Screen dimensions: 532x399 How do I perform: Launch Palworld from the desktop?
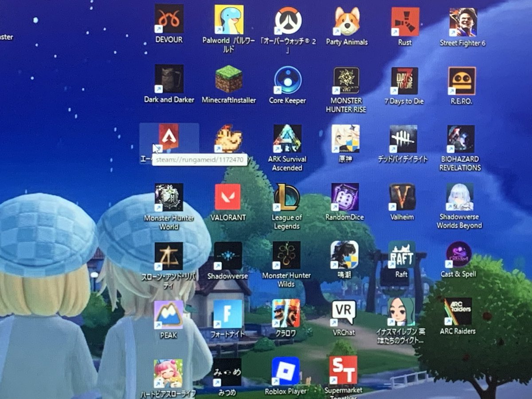[x=229, y=20]
